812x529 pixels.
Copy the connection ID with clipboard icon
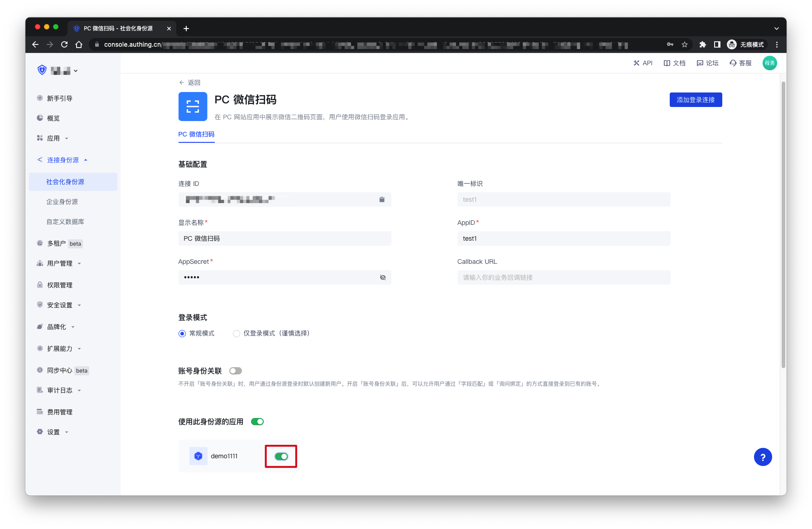tap(382, 199)
